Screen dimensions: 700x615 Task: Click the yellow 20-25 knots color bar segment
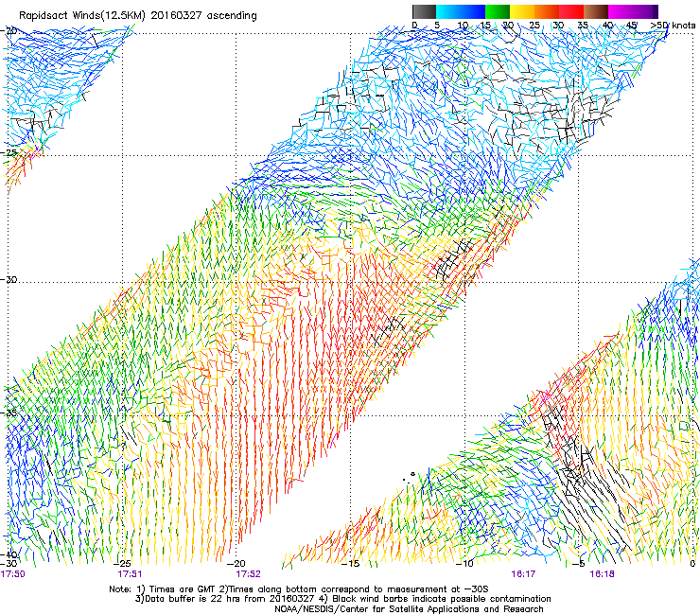(x=522, y=11)
